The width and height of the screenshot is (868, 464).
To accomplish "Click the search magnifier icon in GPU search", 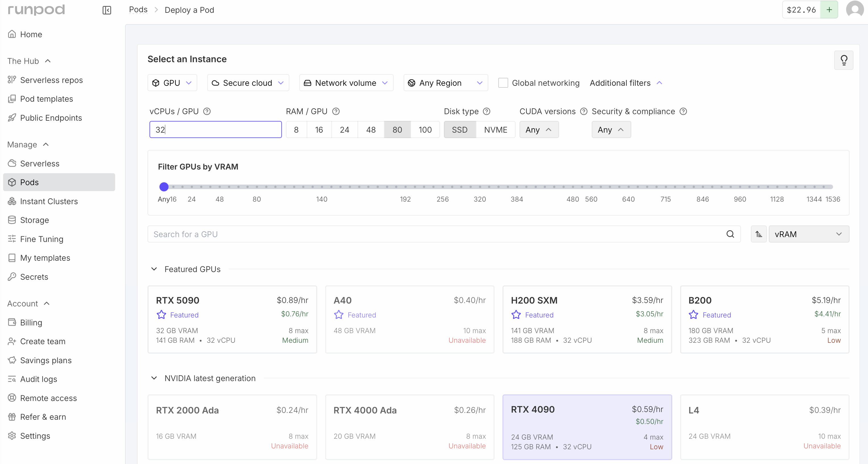I will pyautogui.click(x=730, y=234).
